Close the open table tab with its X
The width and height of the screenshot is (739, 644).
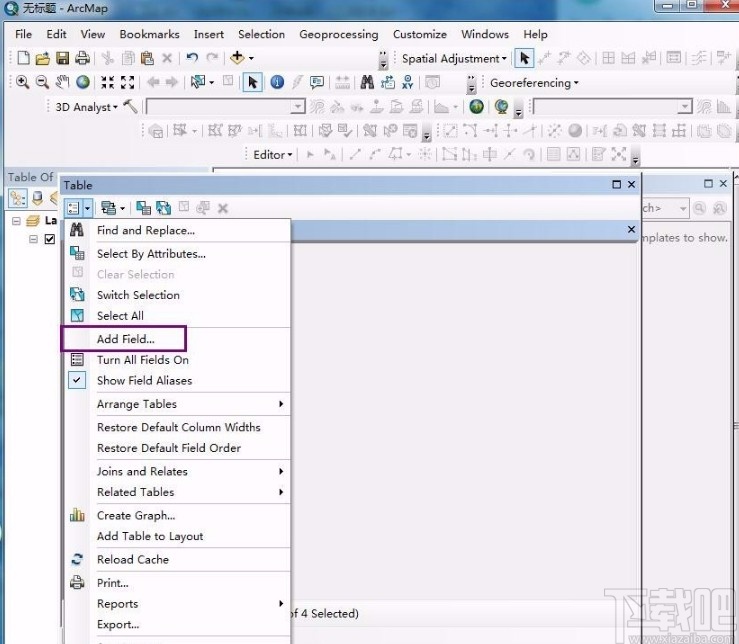click(x=632, y=230)
